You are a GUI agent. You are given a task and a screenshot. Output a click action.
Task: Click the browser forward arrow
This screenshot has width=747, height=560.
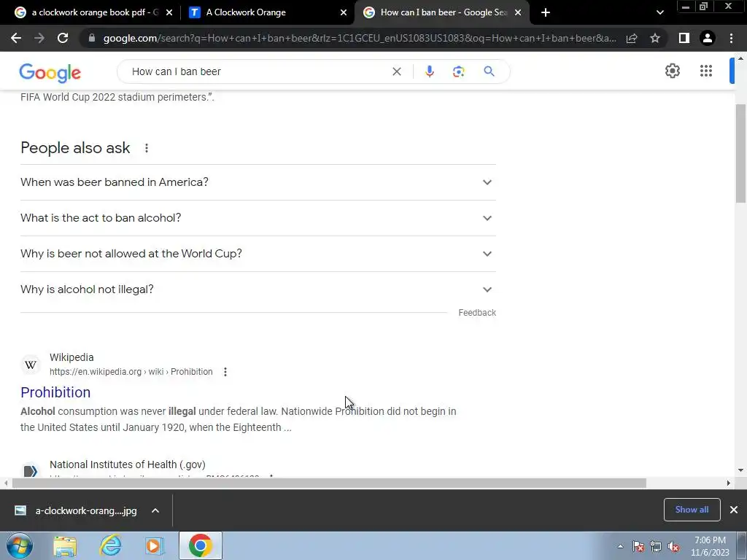[x=39, y=38]
